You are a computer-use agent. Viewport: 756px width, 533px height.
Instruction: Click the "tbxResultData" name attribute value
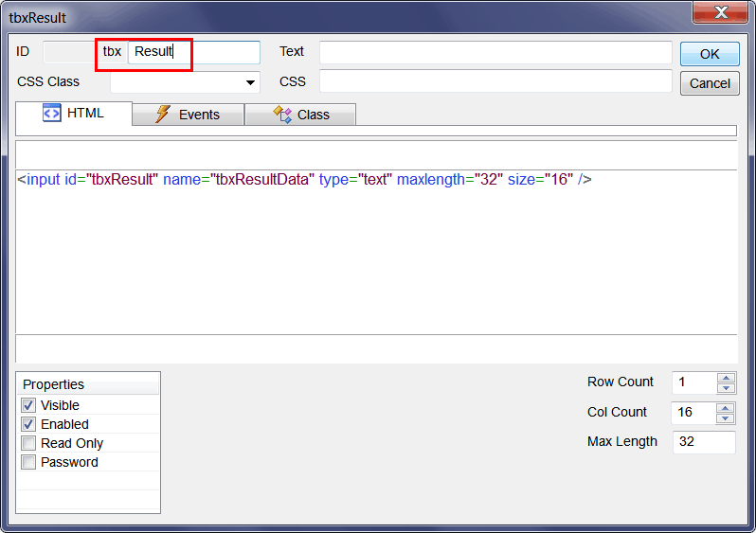point(262,180)
